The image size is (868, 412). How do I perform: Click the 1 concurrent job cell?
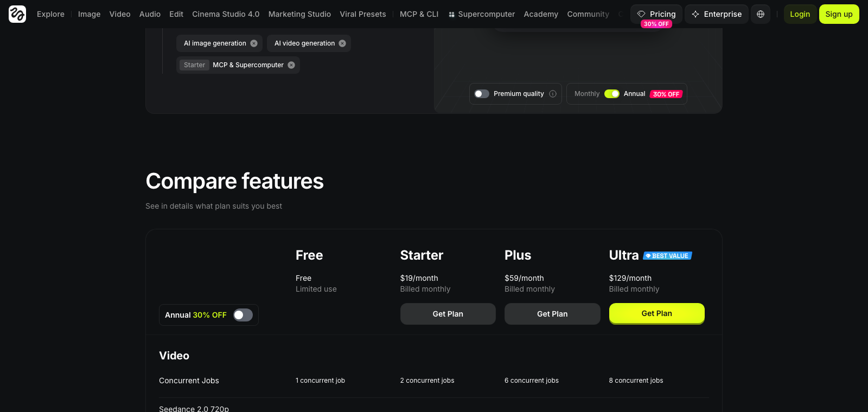pos(320,381)
